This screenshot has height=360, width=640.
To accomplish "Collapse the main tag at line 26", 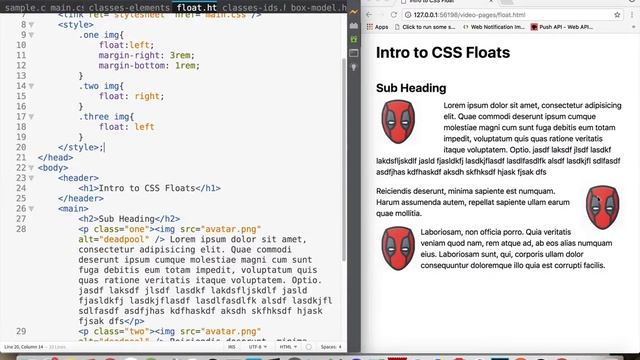I will [x=31, y=209].
